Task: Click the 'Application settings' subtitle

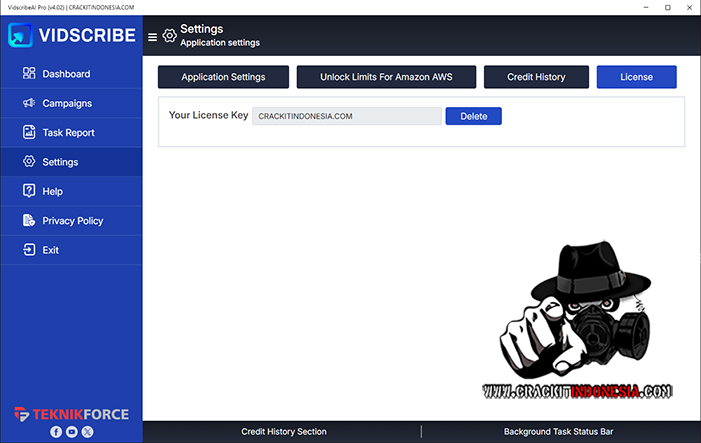Action: (x=220, y=43)
